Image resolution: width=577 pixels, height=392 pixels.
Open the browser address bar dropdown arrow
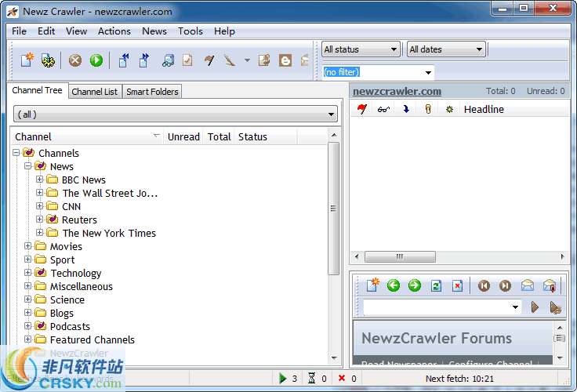coord(515,307)
